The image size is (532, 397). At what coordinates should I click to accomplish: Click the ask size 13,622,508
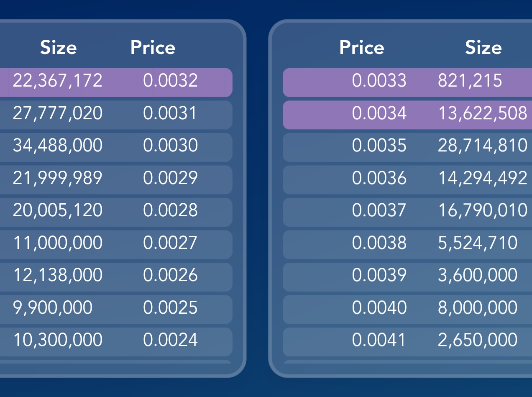(483, 113)
